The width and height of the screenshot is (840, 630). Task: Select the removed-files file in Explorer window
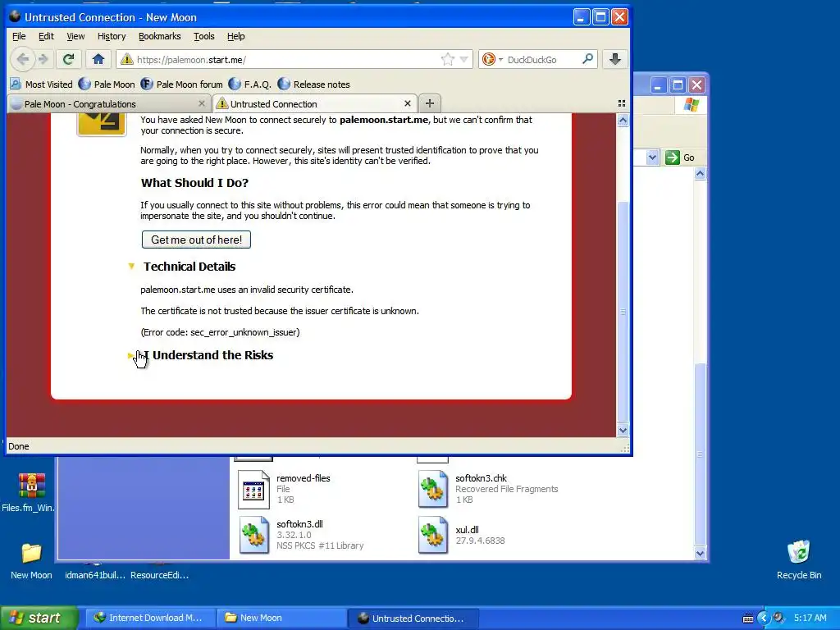coord(285,489)
